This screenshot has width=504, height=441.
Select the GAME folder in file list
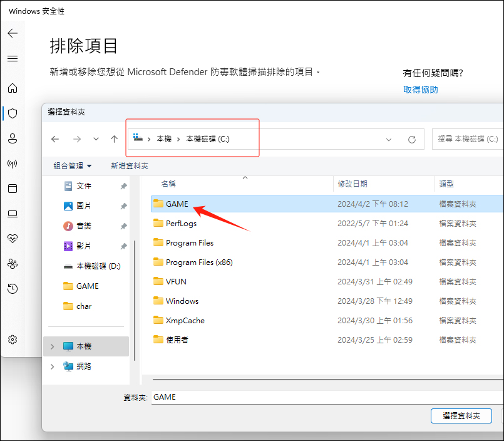pyautogui.click(x=327, y=204)
